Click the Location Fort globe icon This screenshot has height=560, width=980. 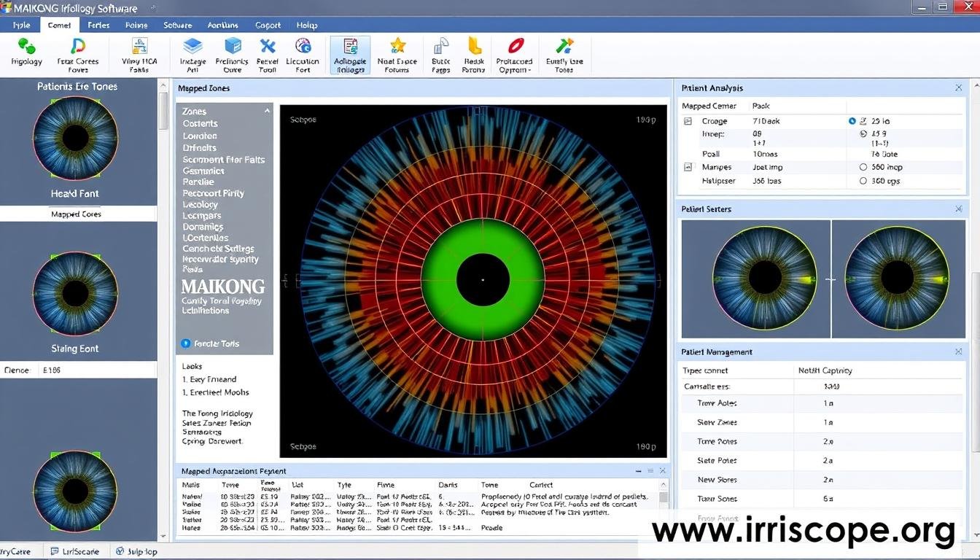(x=303, y=51)
